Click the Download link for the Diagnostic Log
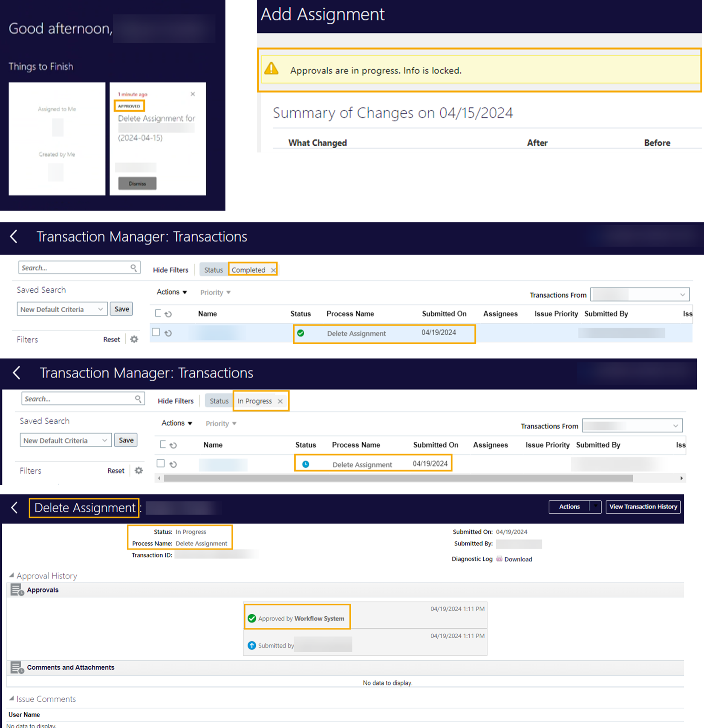 coord(518,559)
